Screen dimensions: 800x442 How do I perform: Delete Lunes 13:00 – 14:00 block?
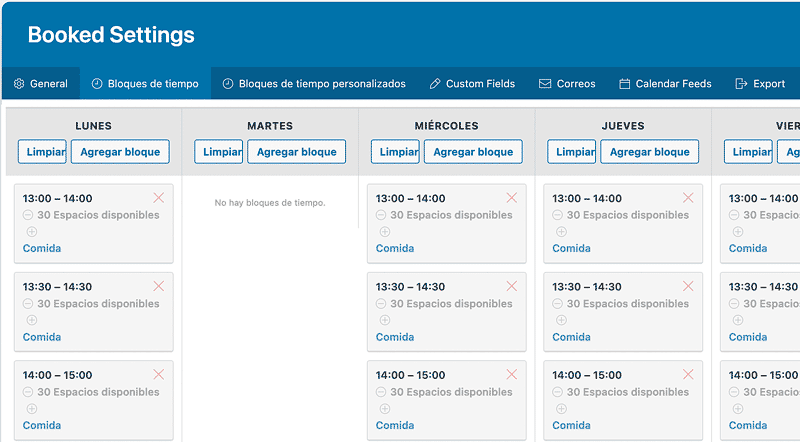coord(159,198)
